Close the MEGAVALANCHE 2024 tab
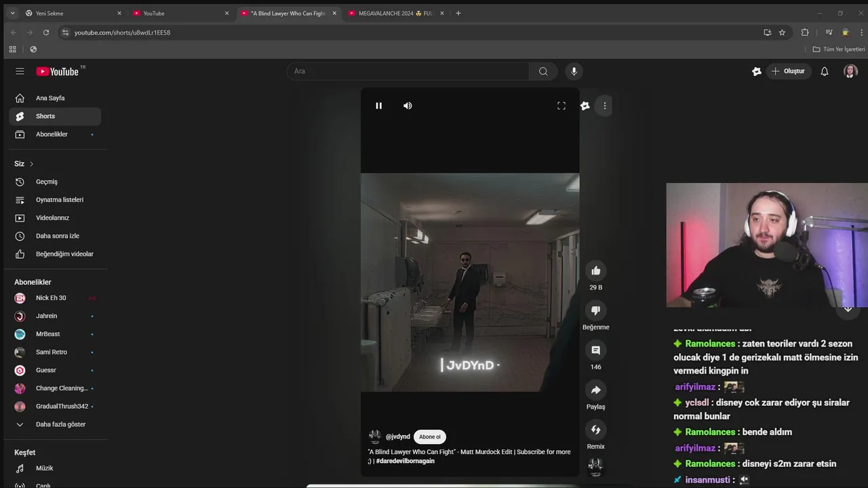The height and width of the screenshot is (488, 868). tap(442, 13)
